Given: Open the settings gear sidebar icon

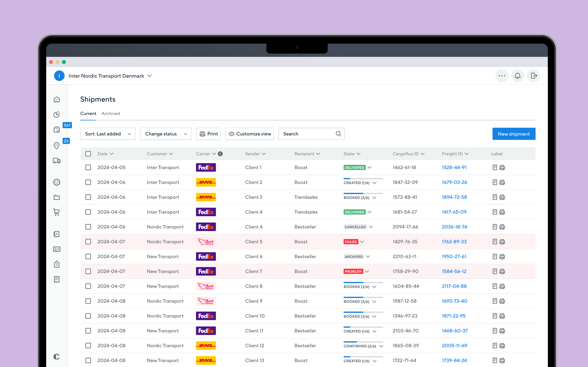Looking at the screenshot, I should point(57,182).
